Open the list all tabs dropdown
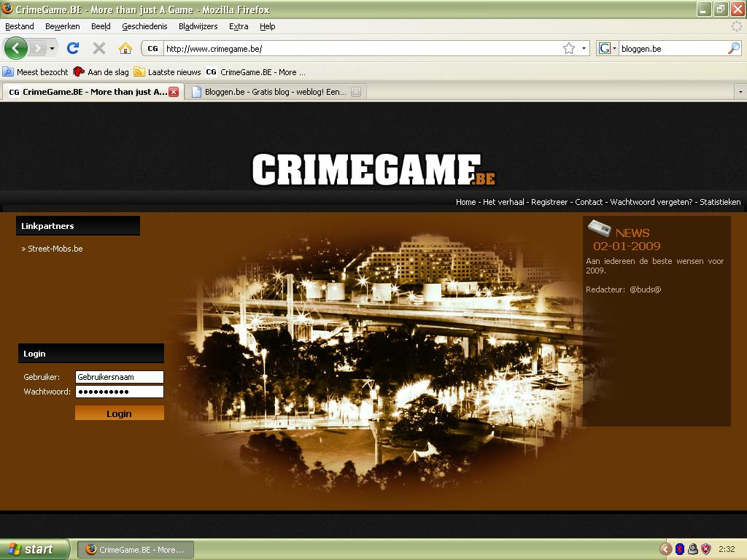747x560 pixels. (740, 92)
